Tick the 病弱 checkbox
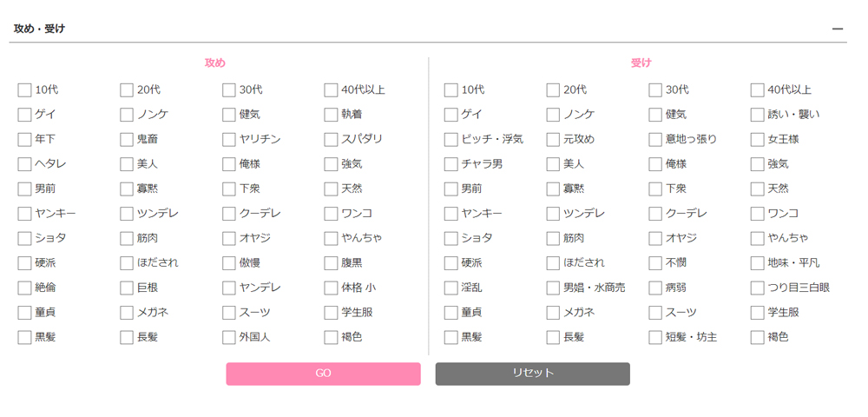The width and height of the screenshot is (868, 417). pyautogui.click(x=655, y=288)
